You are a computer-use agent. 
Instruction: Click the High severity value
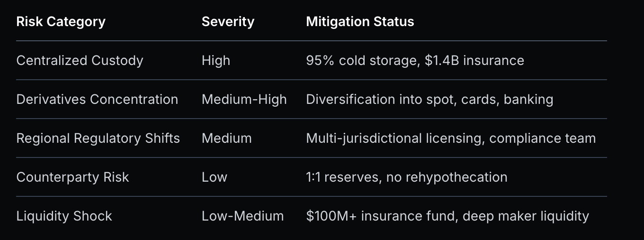216,61
